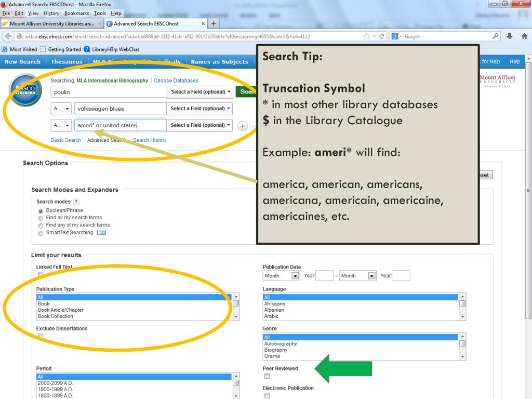This screenshot has width=532, height=399.
Task: Close the Advanced Search: EBSCOhost tab
Action: [203, 24]
